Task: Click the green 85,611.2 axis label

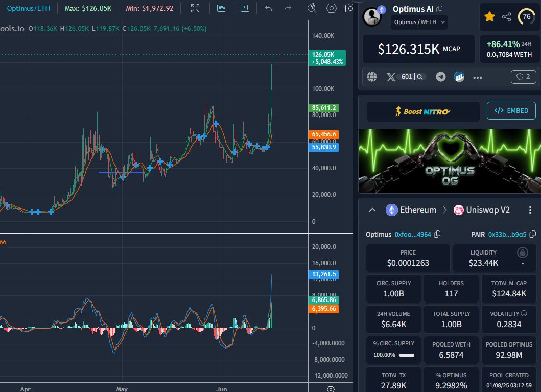Action: pyautogui.click(x=324, y=108)
